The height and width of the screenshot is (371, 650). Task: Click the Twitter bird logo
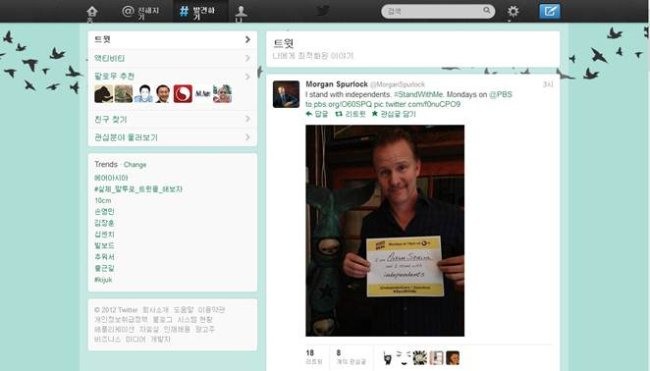[x=323, y=11]
